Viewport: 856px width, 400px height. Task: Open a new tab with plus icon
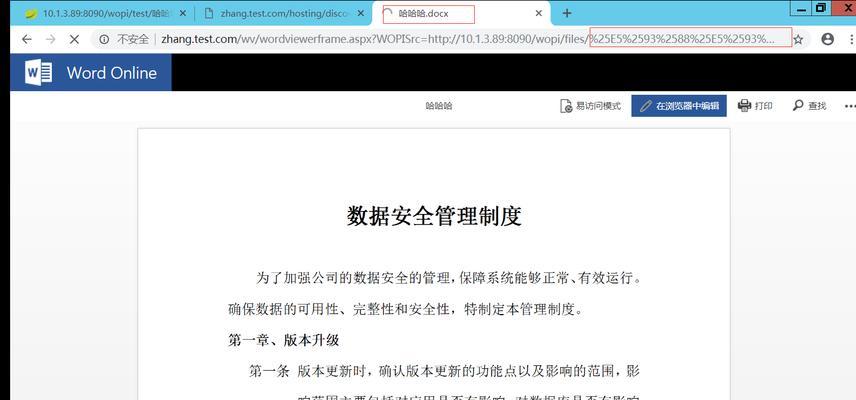(x=567, y=14)
